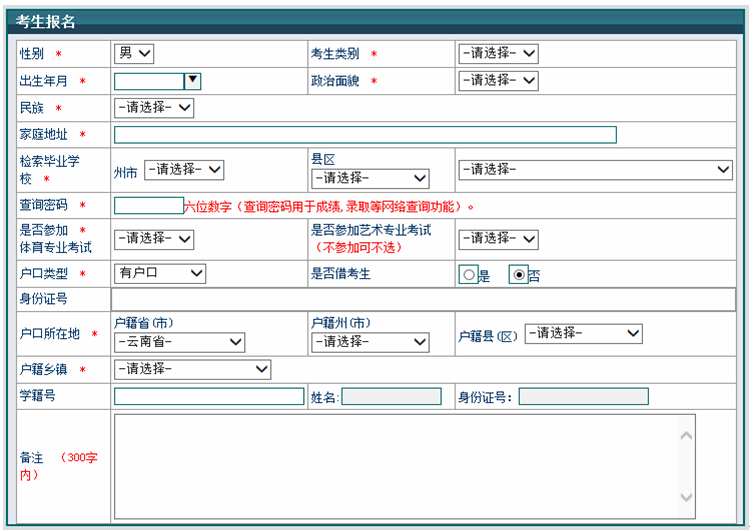Click the 备注 scrollbar up arrow

[x=686, y=435]
